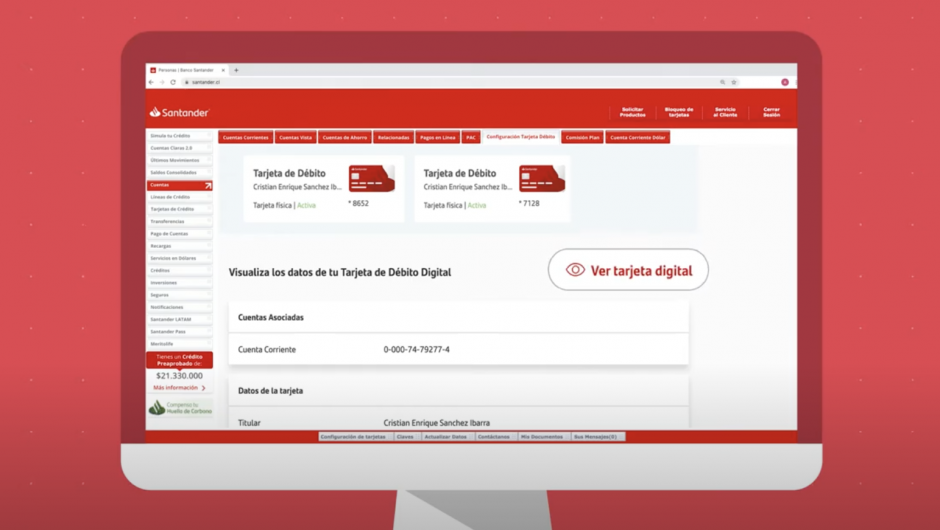Click Servicio al Cliente in the header
The image size is (940, 530).
pyautogui.click(x=725, y=112)
